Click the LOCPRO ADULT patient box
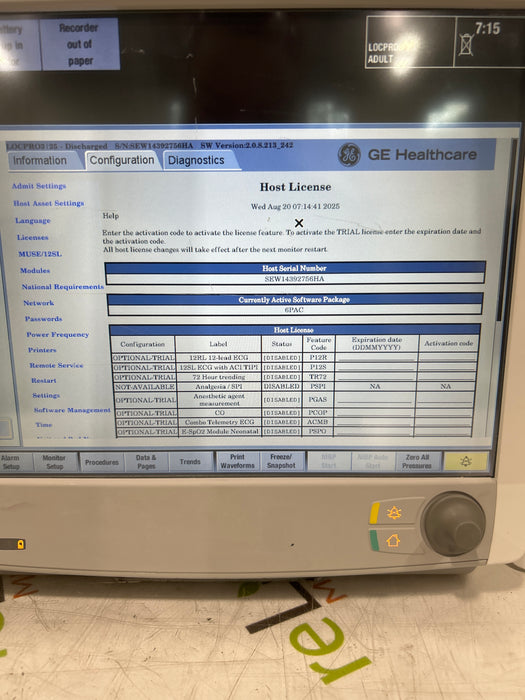525x700 pixels. coord(409,42)
